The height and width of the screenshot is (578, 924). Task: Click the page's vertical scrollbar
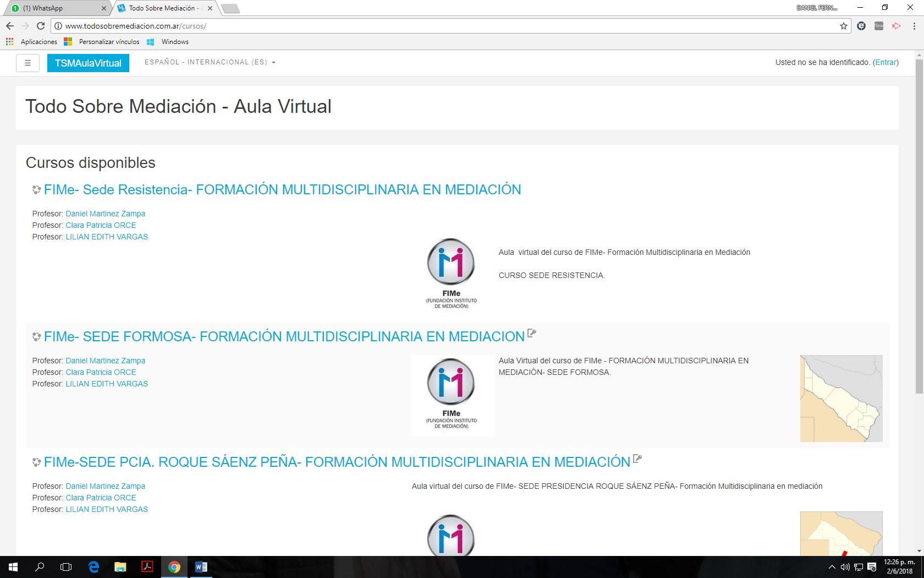tap(919, 226)
